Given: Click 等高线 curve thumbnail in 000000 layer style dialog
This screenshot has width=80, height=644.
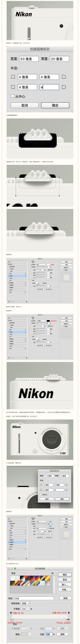Looking at the screenshot, I should pyautogui.click(x=38, y=339).
